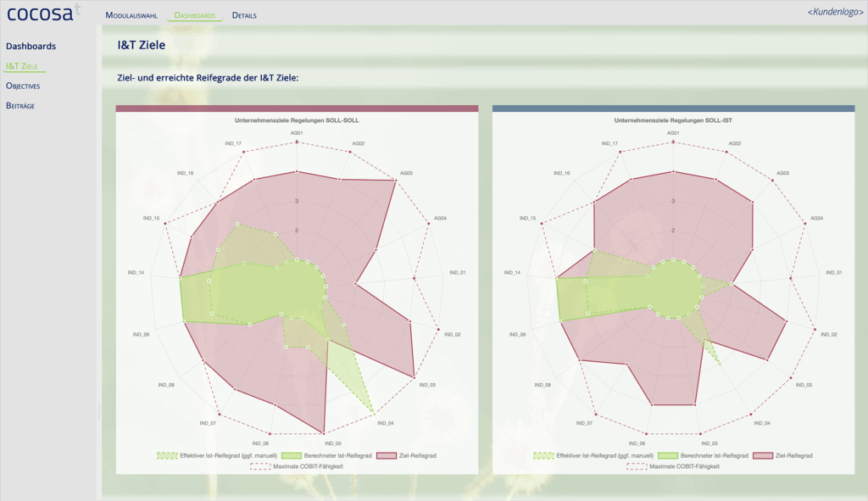Click the IND_16 label in SOLL-SOLL chart
The width and height of the screenshot is (868, 501).
pyautogui.click(x=185, y=173)
